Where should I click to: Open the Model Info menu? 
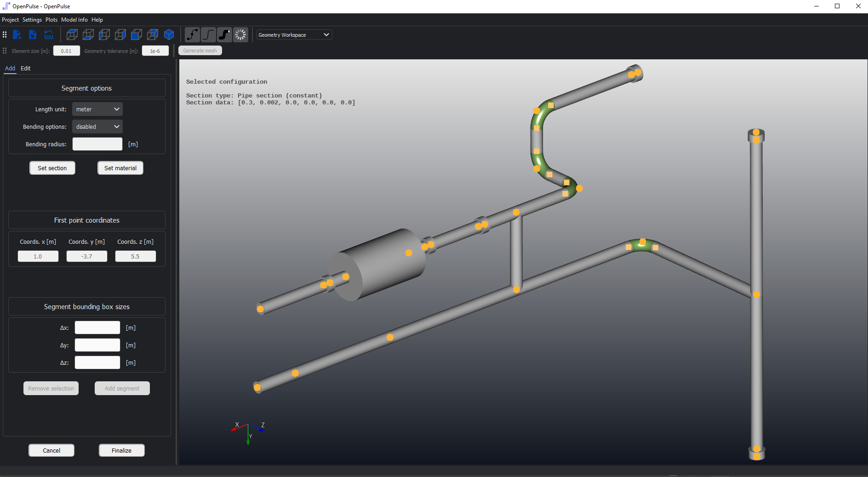pos(74,19)
